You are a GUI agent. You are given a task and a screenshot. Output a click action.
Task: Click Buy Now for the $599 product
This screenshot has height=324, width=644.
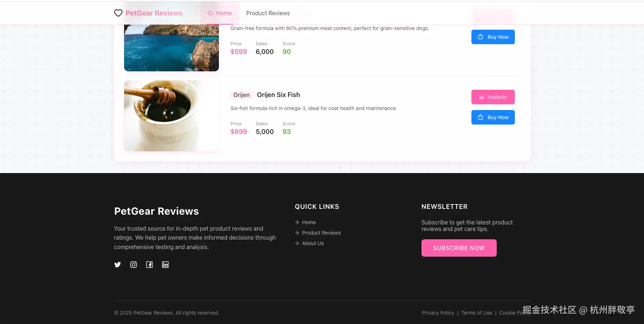(493, 37)
